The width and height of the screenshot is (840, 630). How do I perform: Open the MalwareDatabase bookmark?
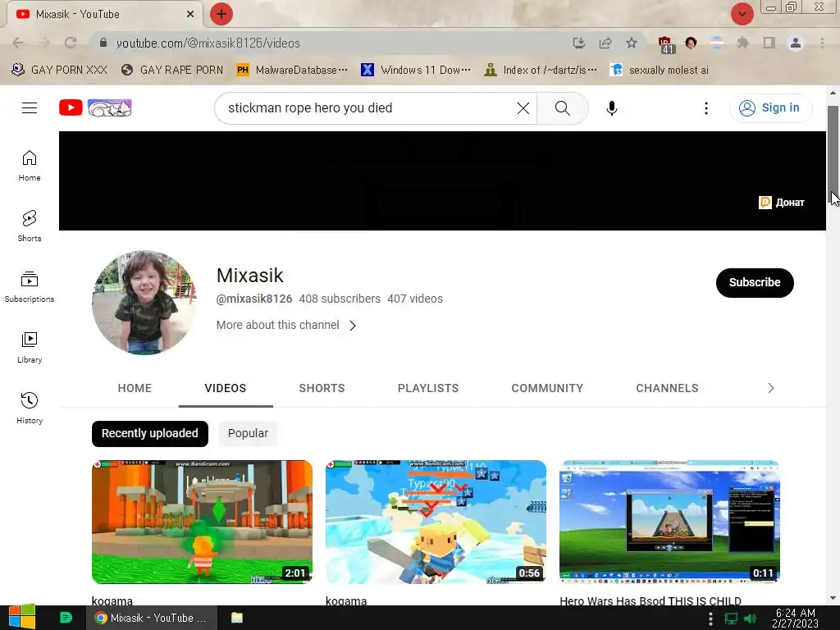pos(293,70)
